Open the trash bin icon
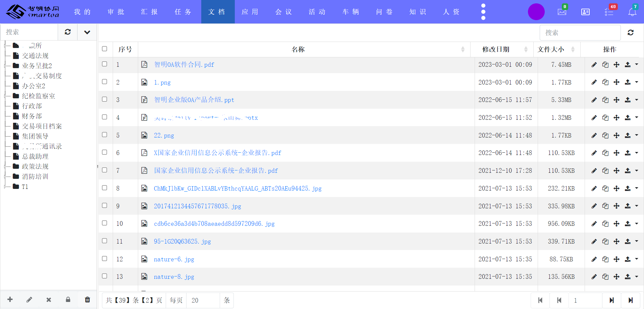Viewport: 644px width, 309px height. [88, 300]
